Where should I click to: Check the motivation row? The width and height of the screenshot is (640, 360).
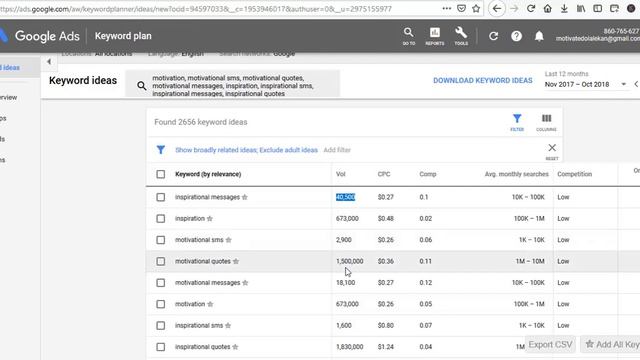[x=161, y=304]
